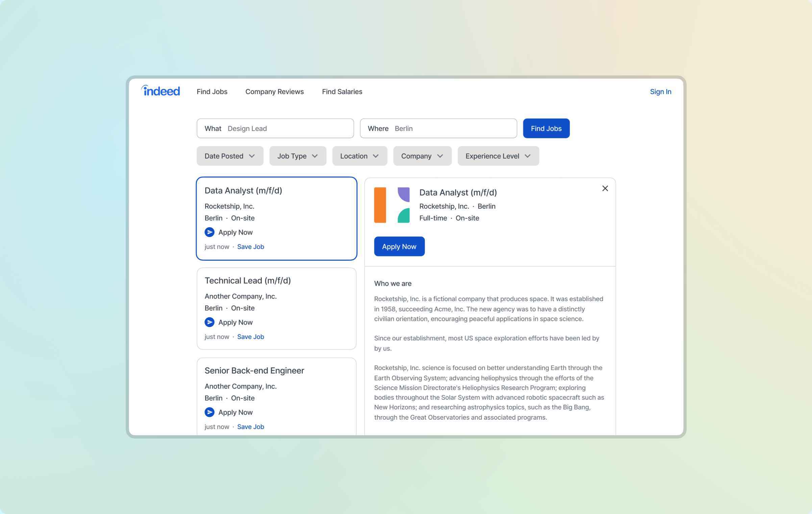Click the Sign In link
Viewport: 812px width, 514px height.
tap(660, 91)
